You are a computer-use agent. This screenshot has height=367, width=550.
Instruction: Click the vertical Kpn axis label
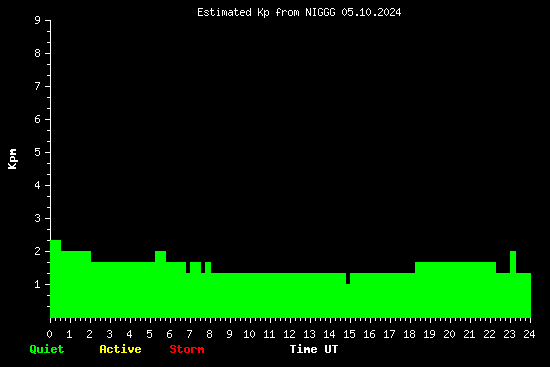12,159
